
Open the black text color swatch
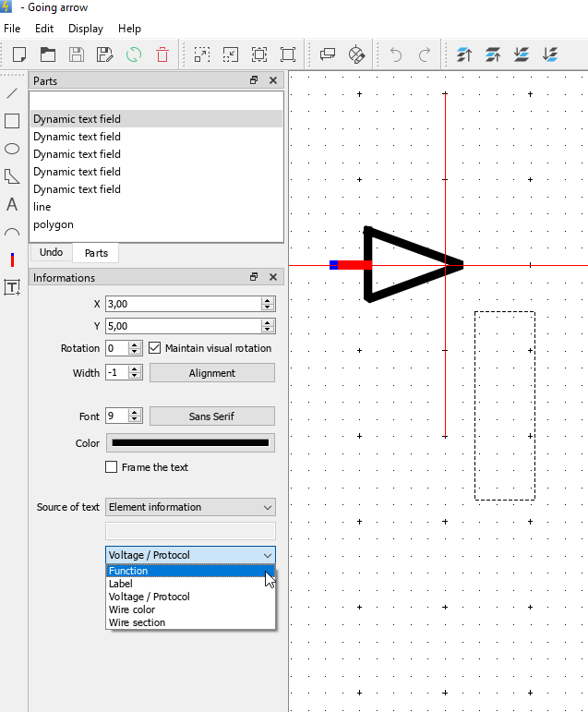[190, 443]
